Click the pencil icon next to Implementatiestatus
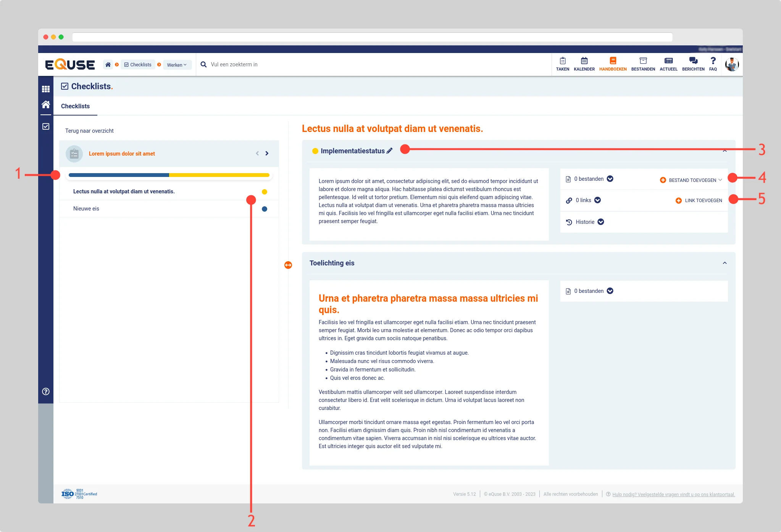Image resolution: width=781 pixels, height=532 pixels. pyautogui.click(x=389, y=151)
